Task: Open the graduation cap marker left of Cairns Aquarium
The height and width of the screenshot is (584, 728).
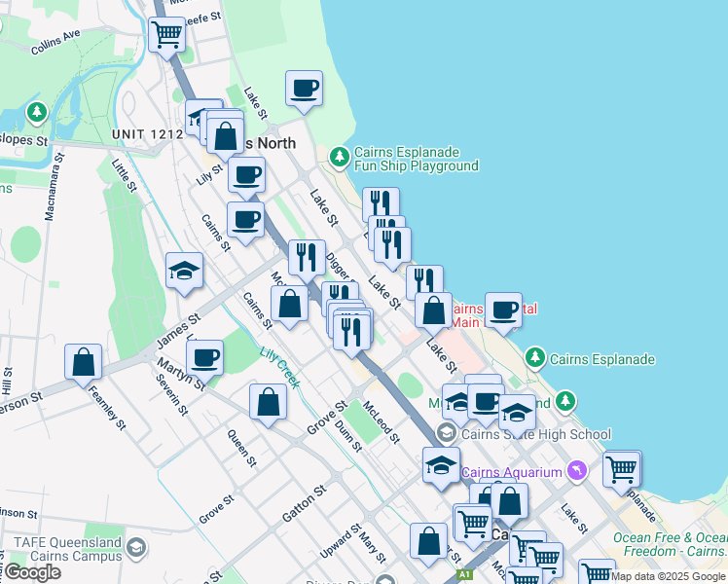Action: tap(441, 466)
